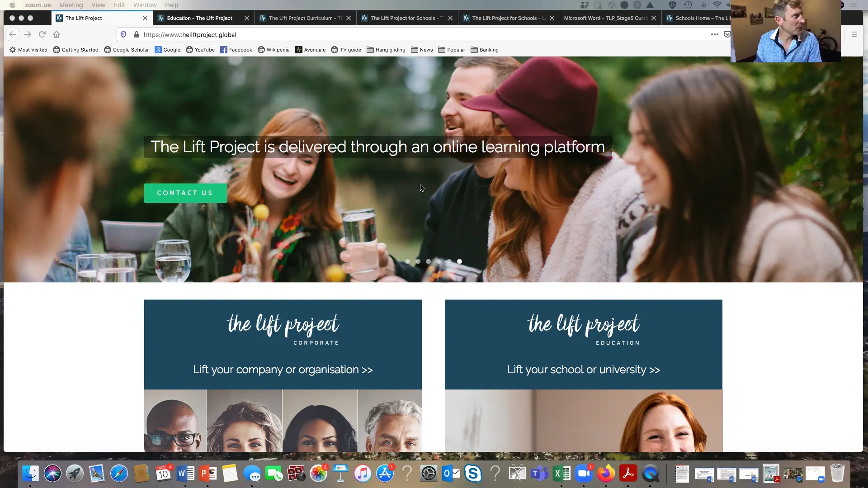Select the last carousel slide indicator dot

point(460,261)
